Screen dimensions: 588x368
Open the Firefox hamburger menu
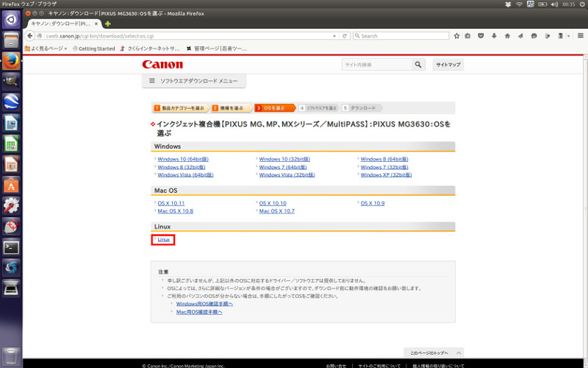[x=581, y=35]
